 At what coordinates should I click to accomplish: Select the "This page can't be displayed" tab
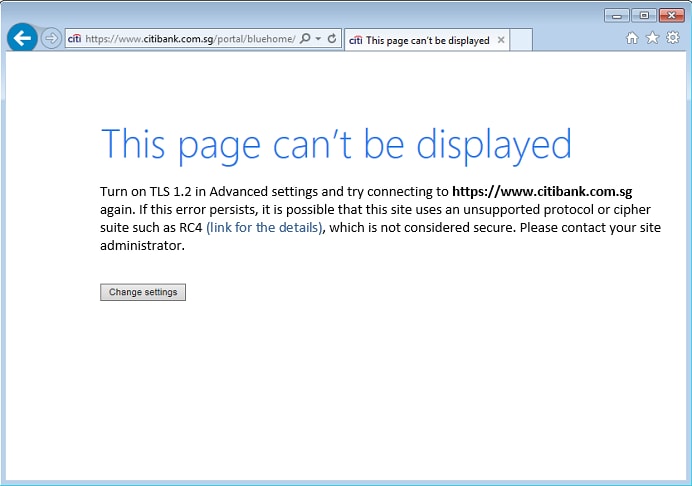420,40
